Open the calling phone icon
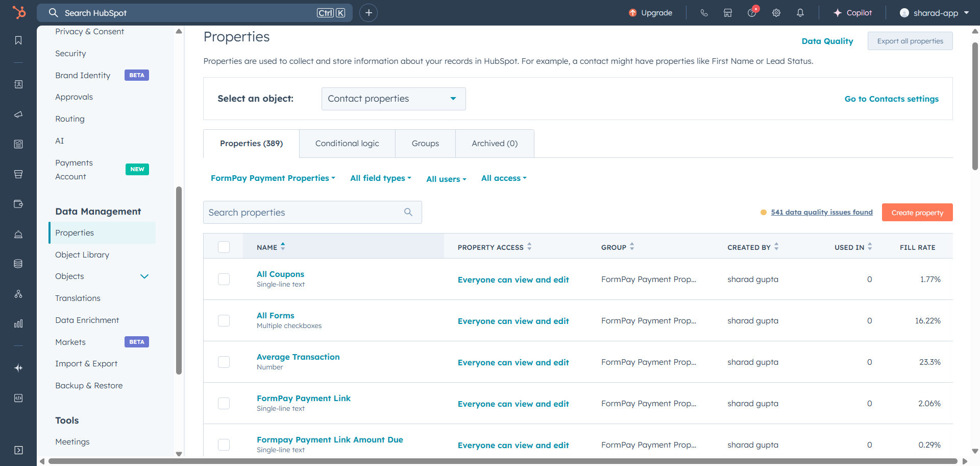The height and width of the screenshot is (466, 980). [704, 13]
